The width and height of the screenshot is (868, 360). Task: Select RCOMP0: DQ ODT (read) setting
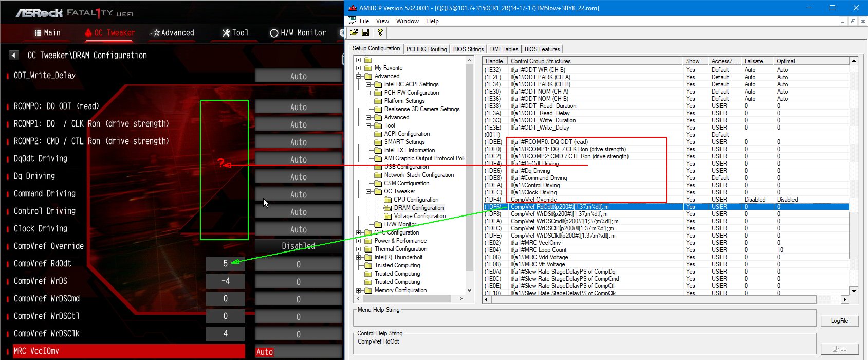[x=56, y=106]
